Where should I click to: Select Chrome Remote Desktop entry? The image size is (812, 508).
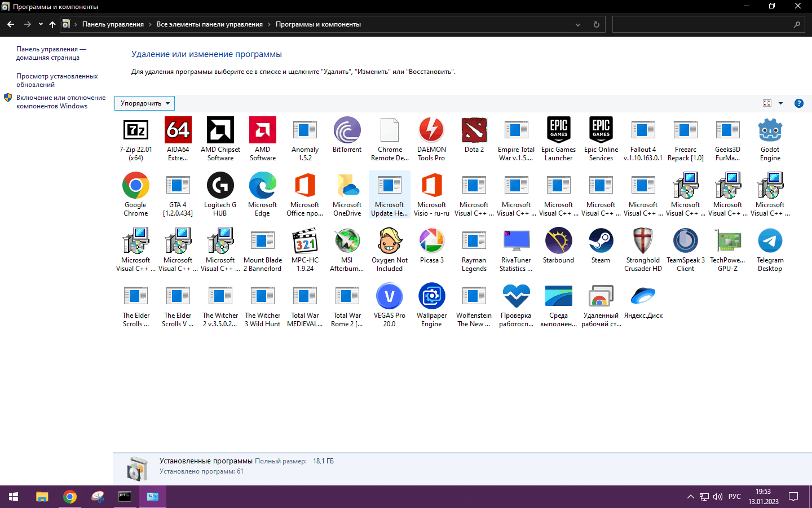click(390, 139)
